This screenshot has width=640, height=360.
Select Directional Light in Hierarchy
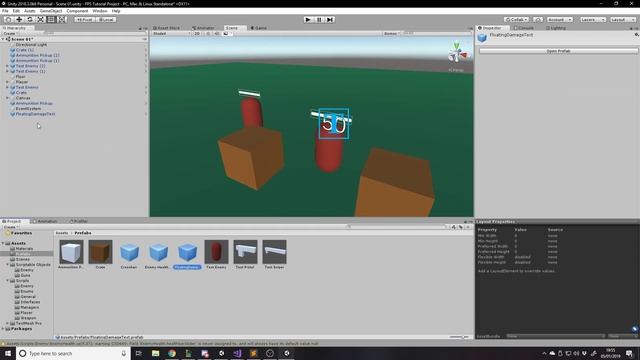[31, 44]
